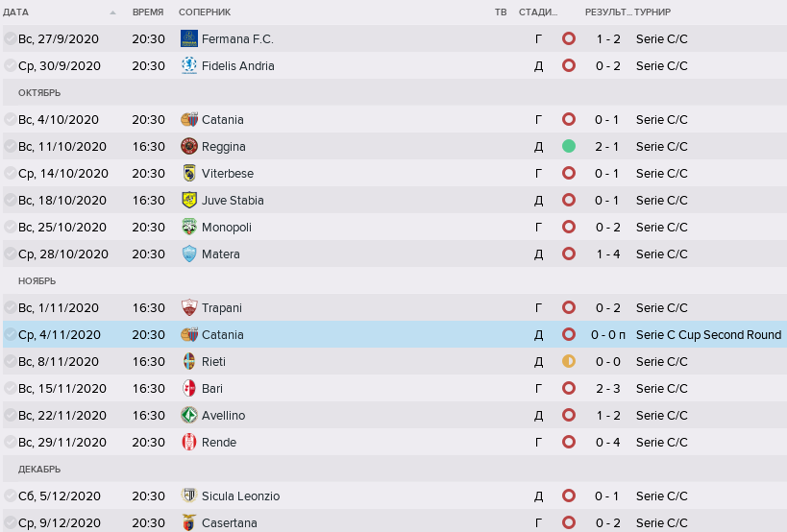Image resolution: width=787 pixels, height=532 pixels.
Task: Click the Monopoli club badge
Action: (188, 228)
